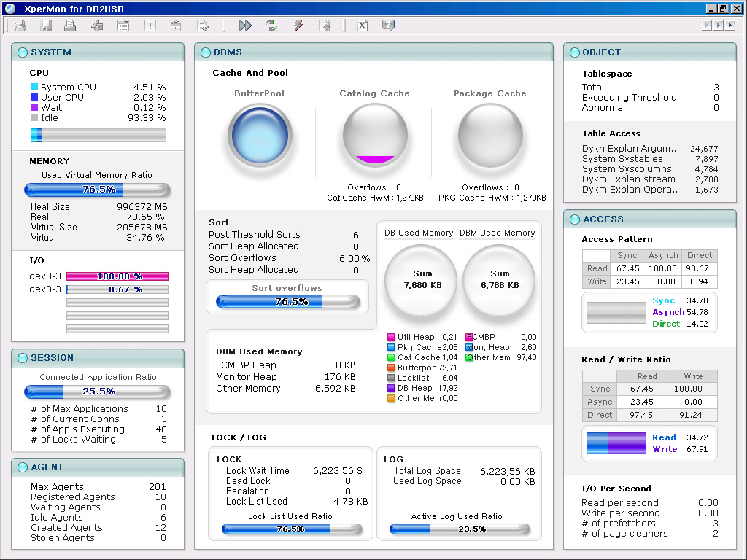This screenshot has width=747, height=560.
Task: Click the 'System Syscolumns' table access row
Action: click(x=650, y=169)
